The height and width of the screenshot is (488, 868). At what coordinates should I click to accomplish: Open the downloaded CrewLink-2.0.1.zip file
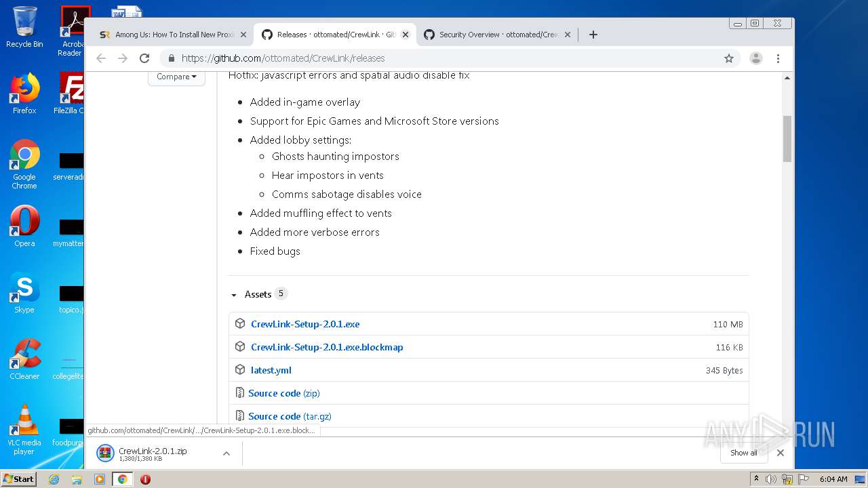[153, 453]
